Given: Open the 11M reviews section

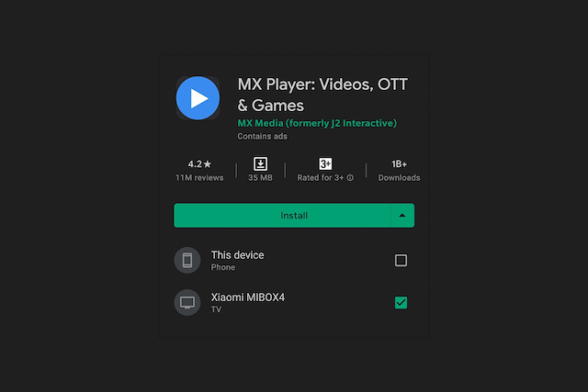Looking at the screenshot, I should point(199,177).
